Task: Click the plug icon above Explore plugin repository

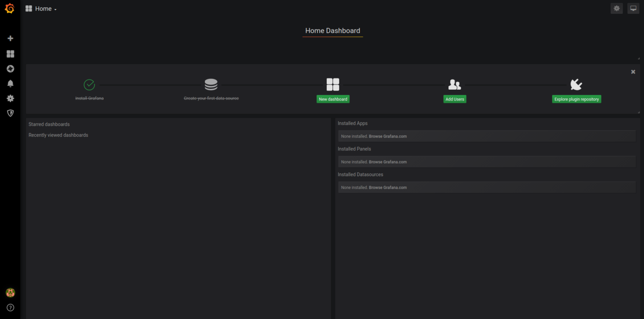Action: [576, 84]
